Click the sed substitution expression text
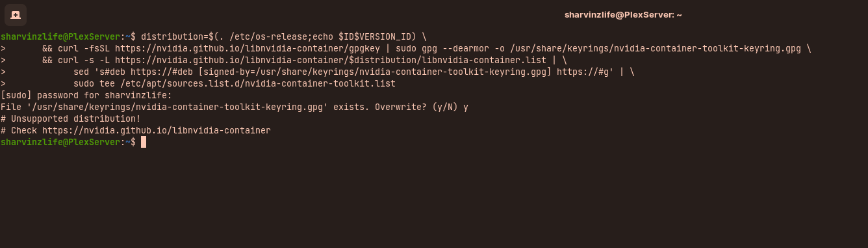Viewport: 868px width, 248px height. (x=353, y=72)
